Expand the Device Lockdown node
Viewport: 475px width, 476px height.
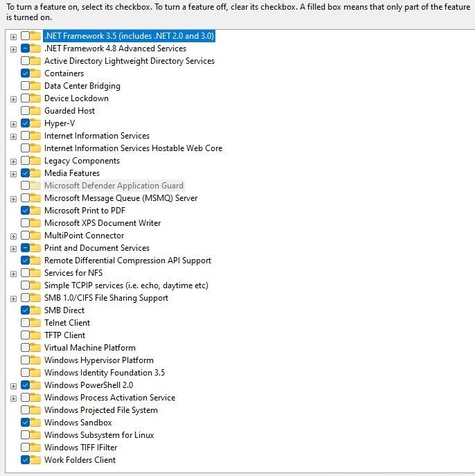pos(13,99)
